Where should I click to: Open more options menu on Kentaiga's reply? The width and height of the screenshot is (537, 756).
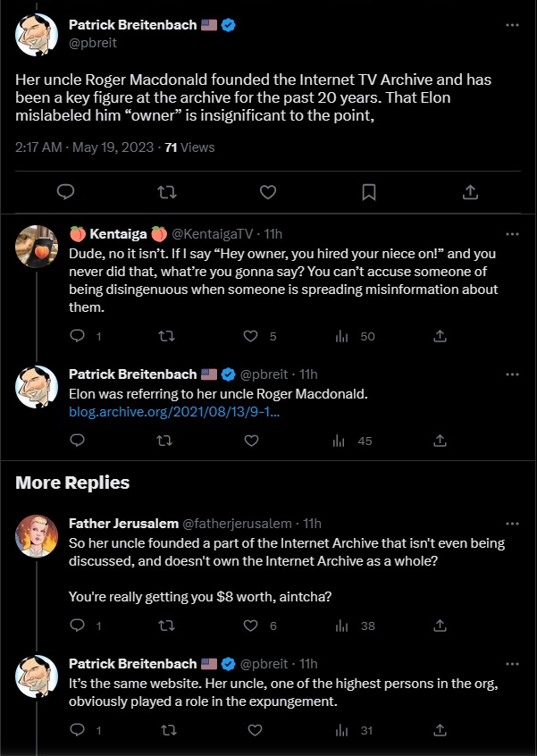[x=512, y=234]
